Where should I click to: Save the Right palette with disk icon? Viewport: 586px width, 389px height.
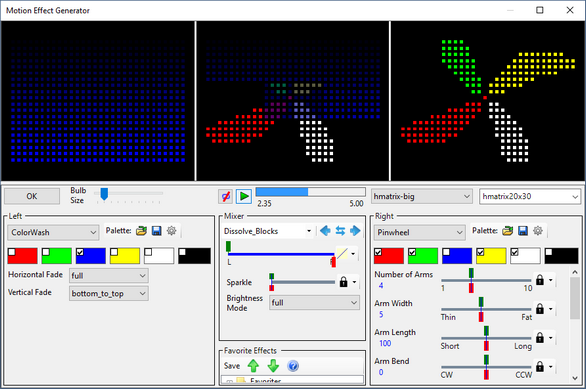point(523,231)
